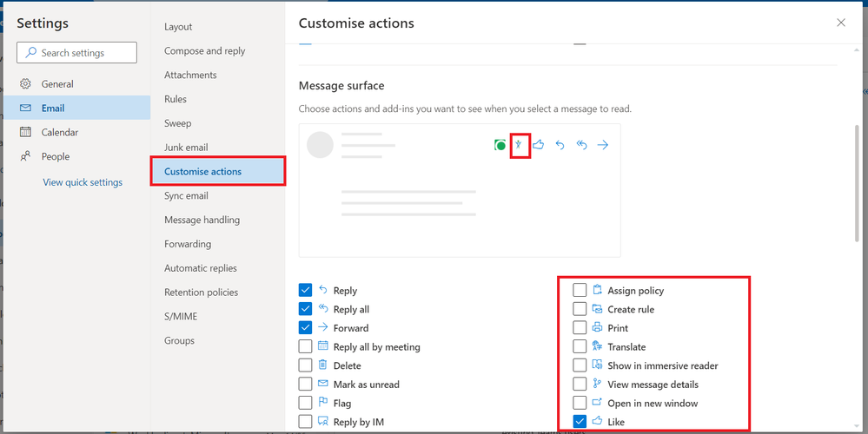Image resolution: width=868 pixels, height=434 pixels.
Task: Enable the Flag checkbox
Action: [305, 403]
